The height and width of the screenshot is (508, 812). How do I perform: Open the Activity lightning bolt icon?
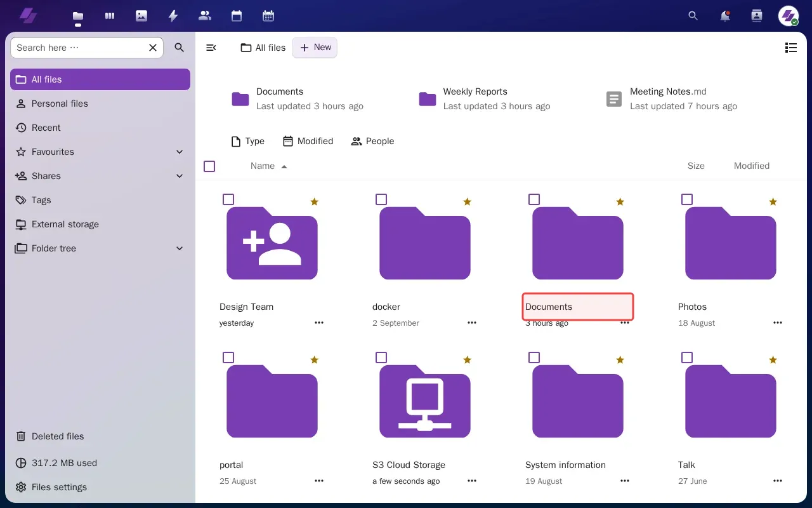tap(173, 16)
